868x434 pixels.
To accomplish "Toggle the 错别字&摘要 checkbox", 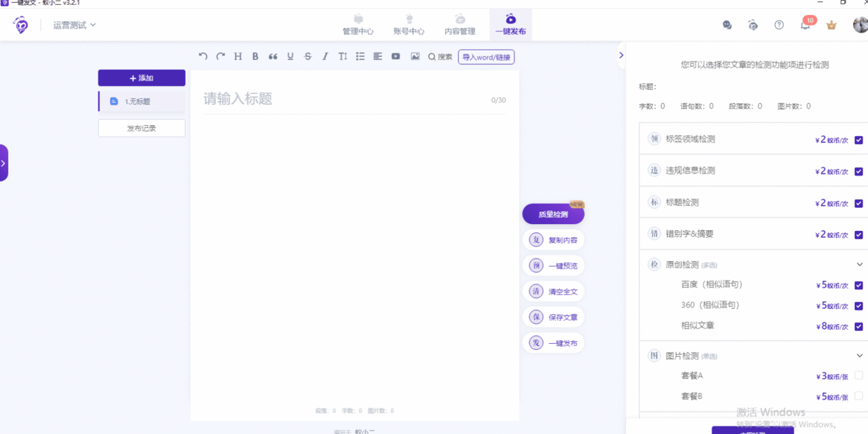I will (857, 234).
